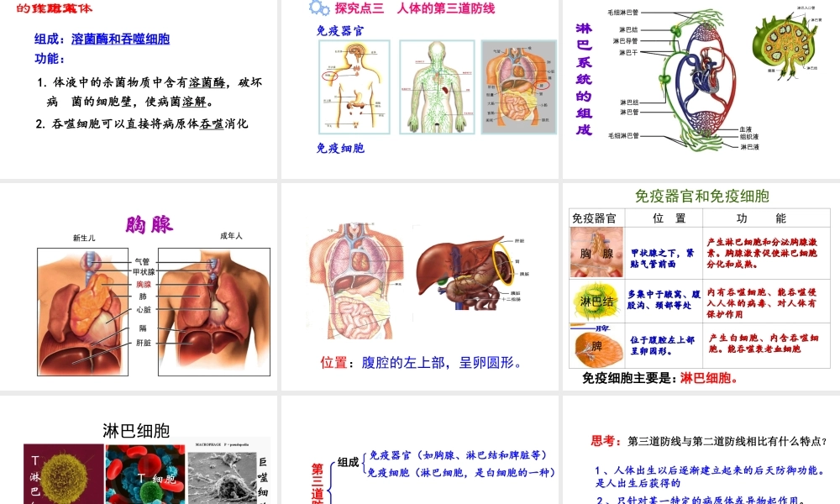Click the 免疫器官 label

[339, 31]
